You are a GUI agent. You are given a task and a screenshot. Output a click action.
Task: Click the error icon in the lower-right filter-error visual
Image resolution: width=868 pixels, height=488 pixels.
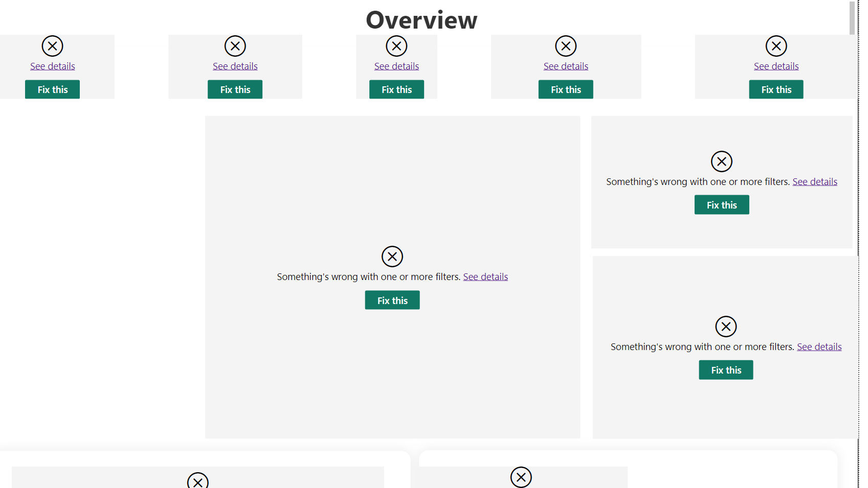(x=726, y=327)
